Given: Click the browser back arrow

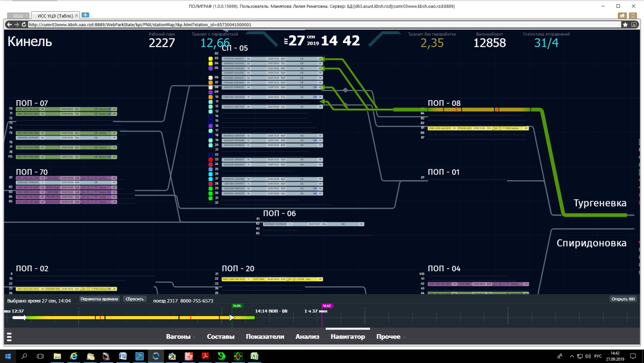Looking at the screenshot, I should 10,25.
